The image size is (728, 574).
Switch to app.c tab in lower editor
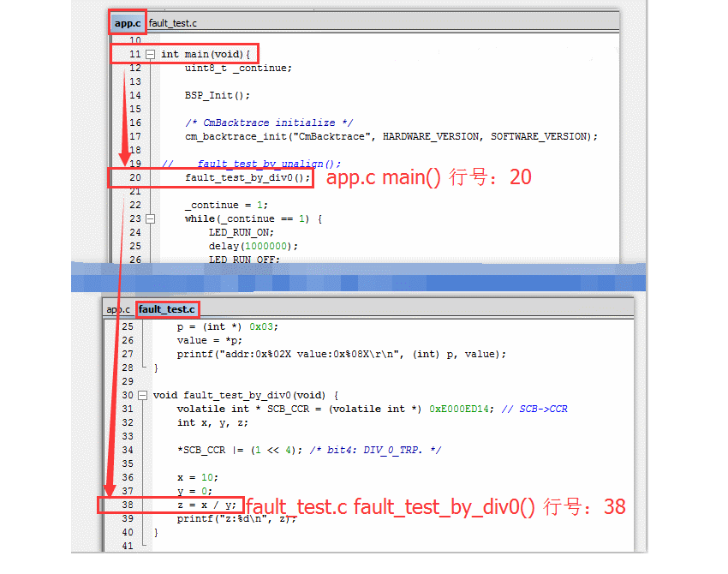[x=117, y=308]
